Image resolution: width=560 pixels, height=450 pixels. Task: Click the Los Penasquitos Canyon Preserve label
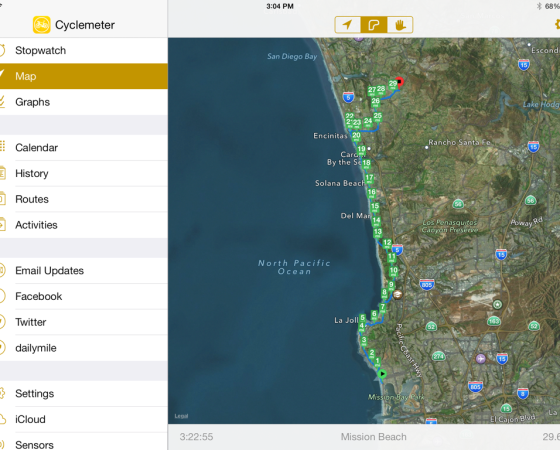pos(450,226)
